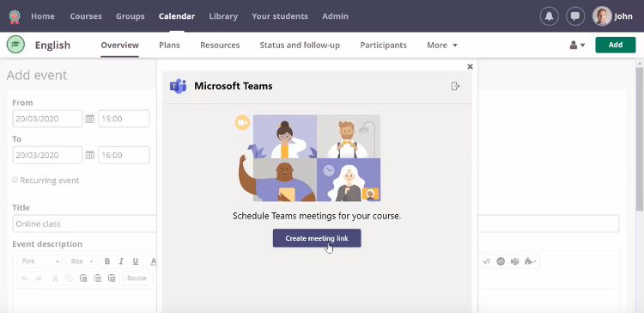Switch to the Participants tab

383,46
